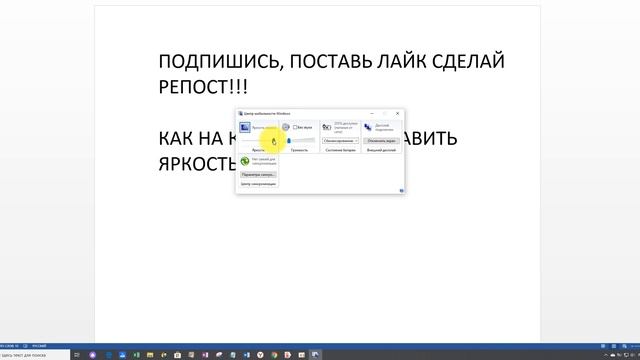The image size is (640, 360).
Task: Enable the mute sound checkbox
Action: 295,127
